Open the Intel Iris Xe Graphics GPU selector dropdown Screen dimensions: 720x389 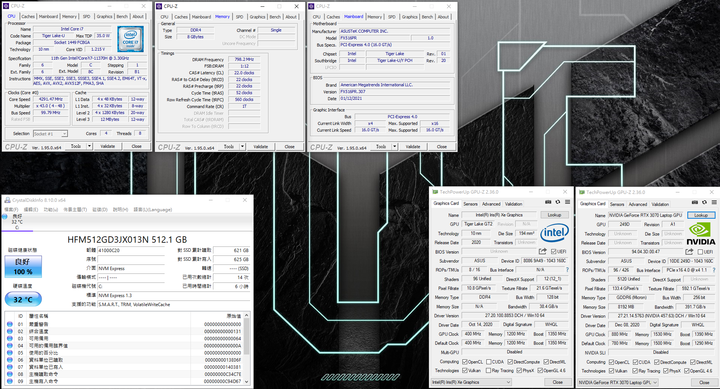(471, 382)
